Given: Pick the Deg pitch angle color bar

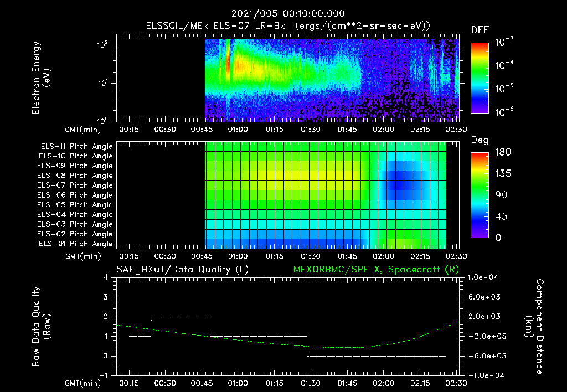Looking at the screenshot, I should [x=480, y=195].
